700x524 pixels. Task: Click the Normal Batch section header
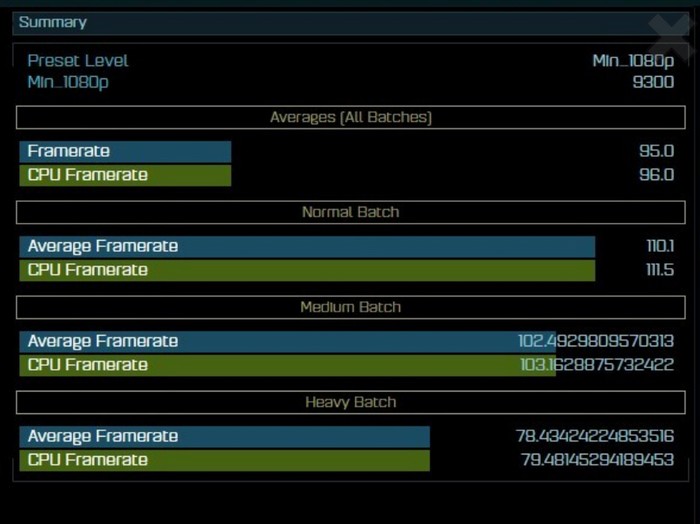tap(350, 213)
